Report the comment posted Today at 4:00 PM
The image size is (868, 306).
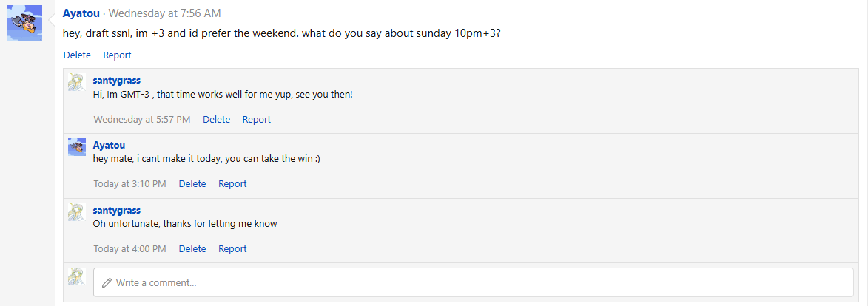tap(232, 248)
